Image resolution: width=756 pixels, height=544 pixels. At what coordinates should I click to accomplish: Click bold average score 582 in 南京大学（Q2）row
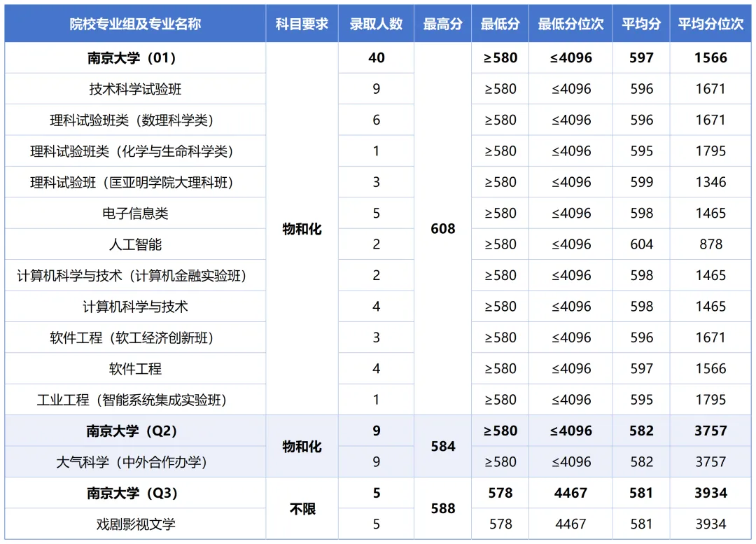[x=641, y=431]
